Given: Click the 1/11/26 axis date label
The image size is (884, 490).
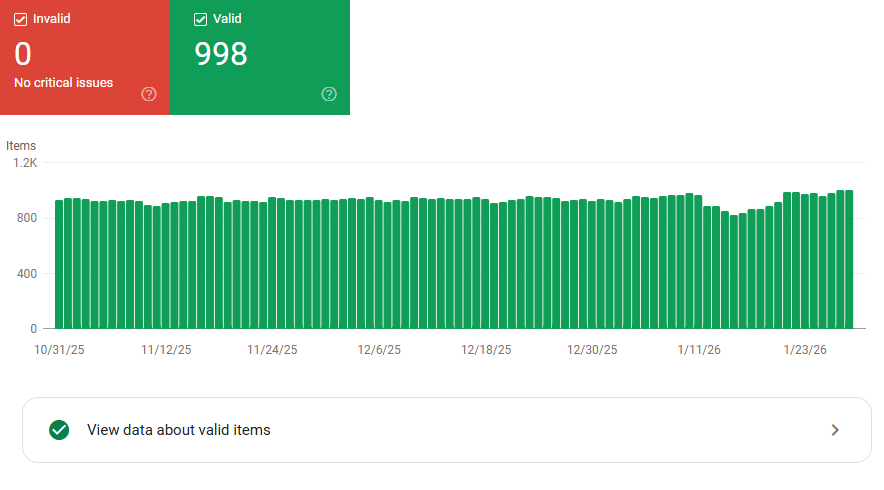Looking at the screenshot, I should 699,350.
